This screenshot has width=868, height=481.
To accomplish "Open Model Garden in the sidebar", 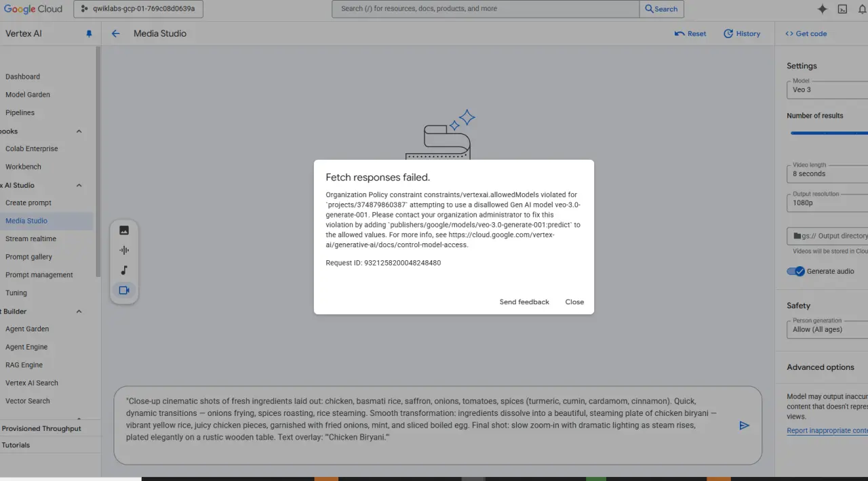I will [28, 95].
